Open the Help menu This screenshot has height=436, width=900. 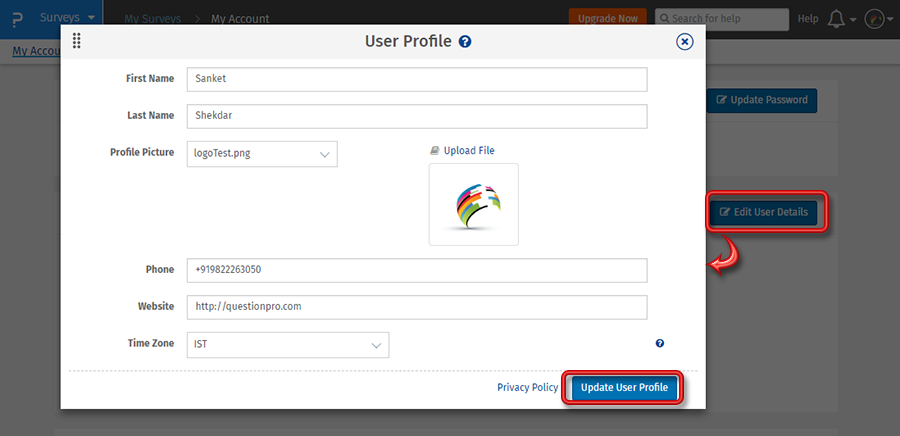808,19
